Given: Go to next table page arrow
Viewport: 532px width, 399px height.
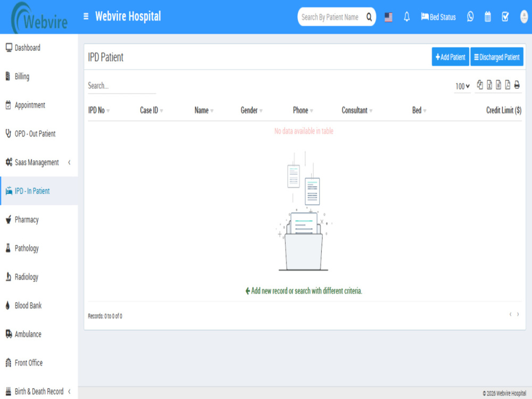Looking at the screenshot, I should (518, 314).
